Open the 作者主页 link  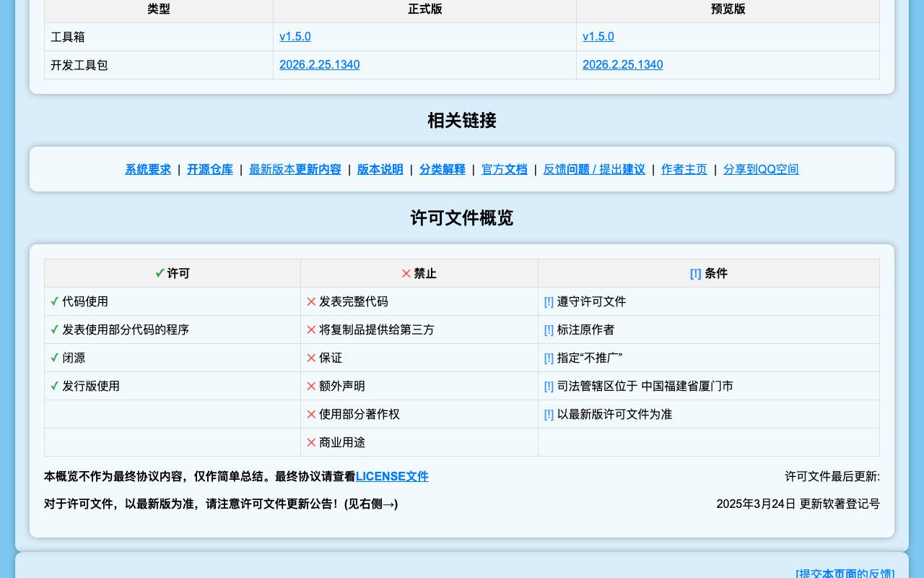click(x=684, y=169)
